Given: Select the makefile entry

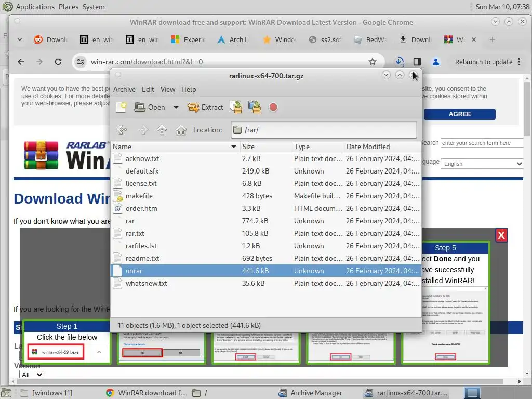Looking at the screenshot, I should click(x=266, y=196).
